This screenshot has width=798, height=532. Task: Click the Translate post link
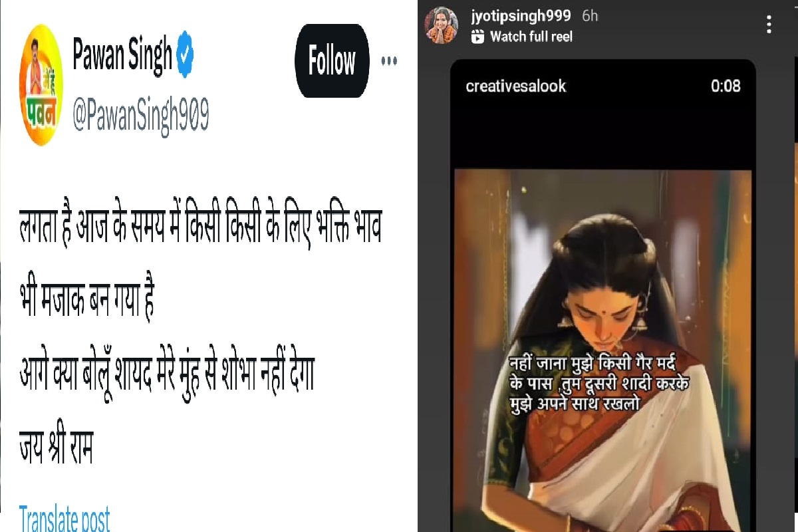65,517
